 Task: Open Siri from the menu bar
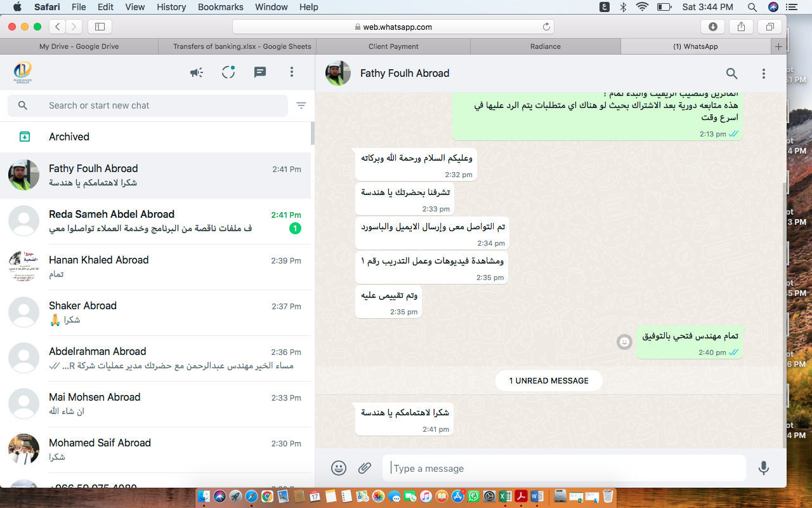[773, 7]
